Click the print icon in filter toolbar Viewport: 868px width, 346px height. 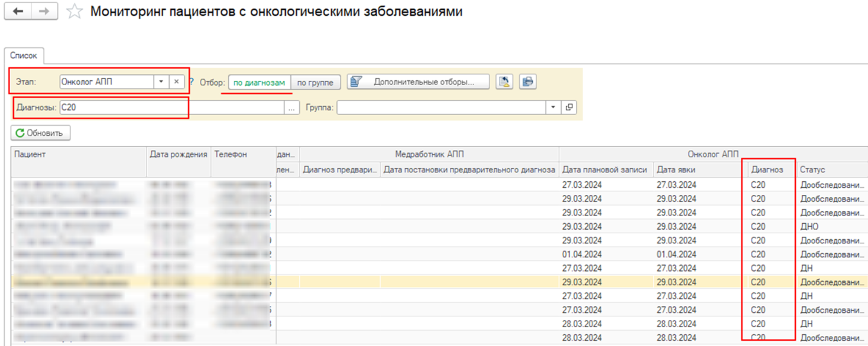[527, 82]
